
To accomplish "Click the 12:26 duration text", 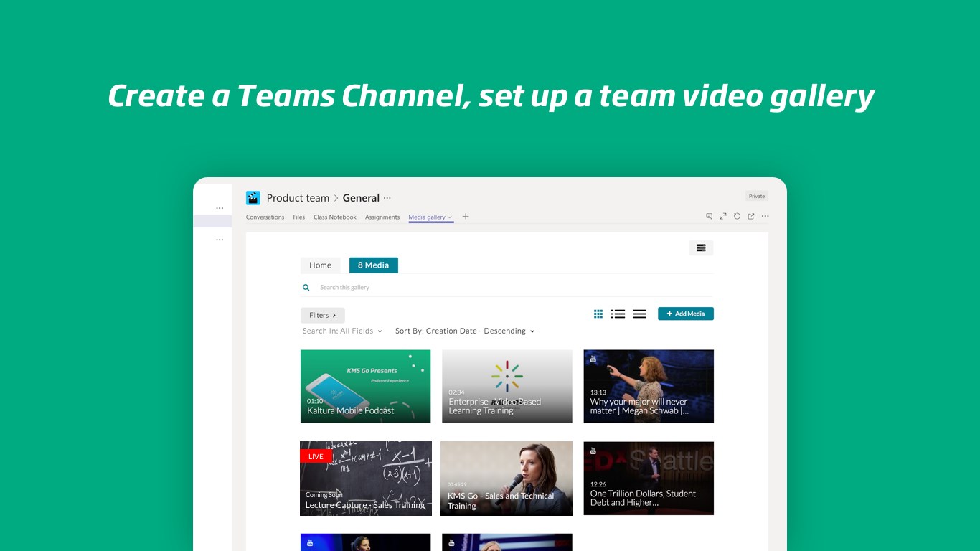I will coord(598,484).
